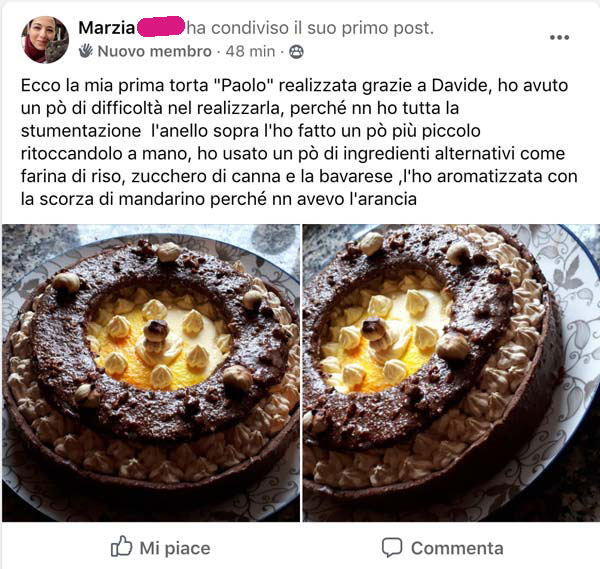Click the waving hand new member icon

(86, 51)
